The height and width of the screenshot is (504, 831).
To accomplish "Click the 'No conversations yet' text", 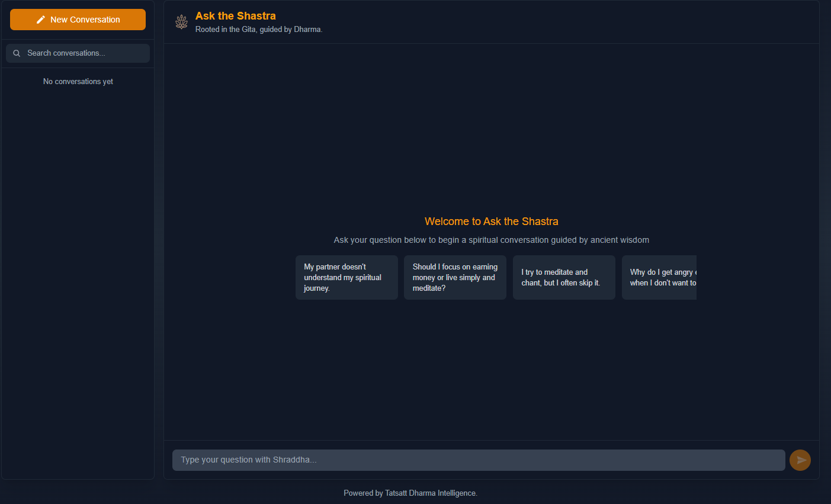I will point(78,82).
